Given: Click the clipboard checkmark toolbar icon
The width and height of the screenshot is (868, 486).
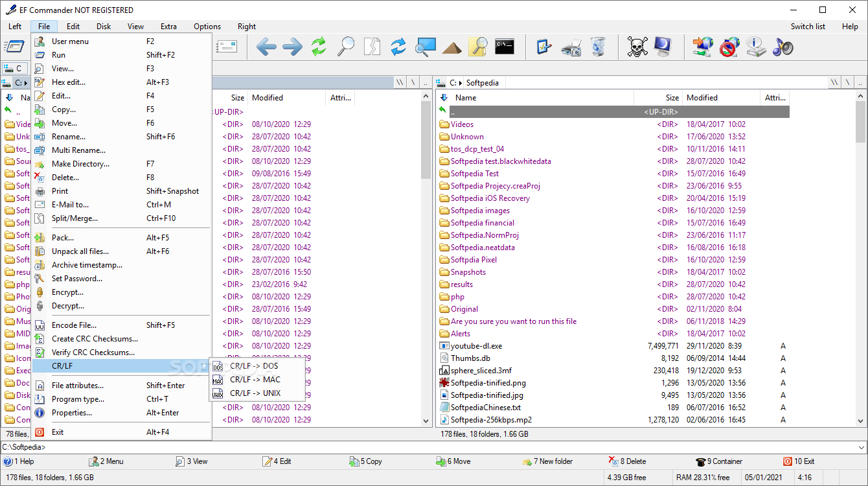Looking at the screenshot, I should 544,47.
